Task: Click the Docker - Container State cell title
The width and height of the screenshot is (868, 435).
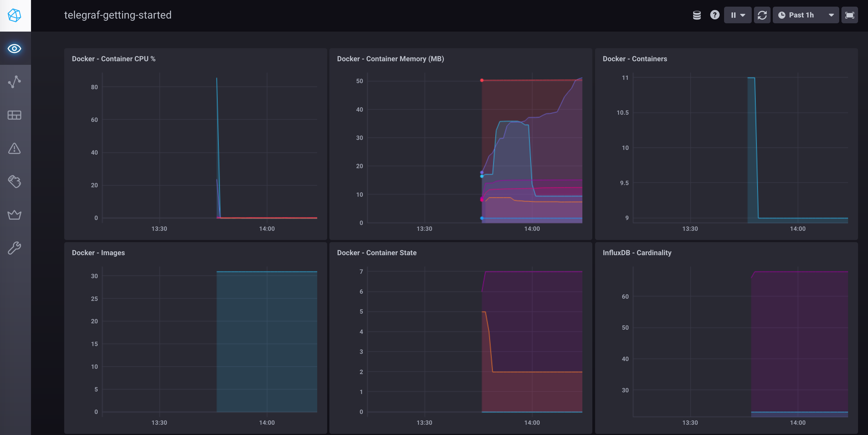Action: (x=377, y=253)
